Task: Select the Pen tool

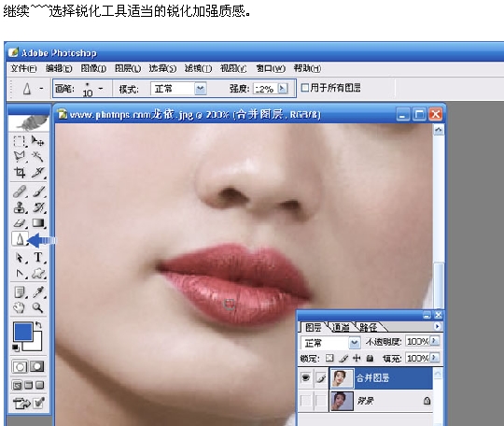Action: 20,274
